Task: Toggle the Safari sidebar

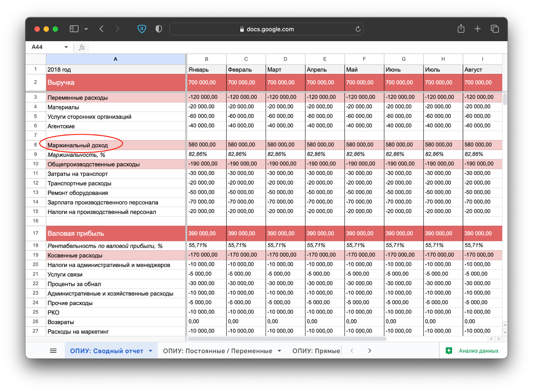Action: pos(74,29)
